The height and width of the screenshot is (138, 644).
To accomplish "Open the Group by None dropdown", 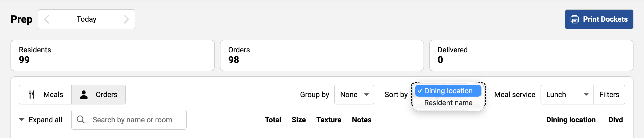I will click(354, 95).
